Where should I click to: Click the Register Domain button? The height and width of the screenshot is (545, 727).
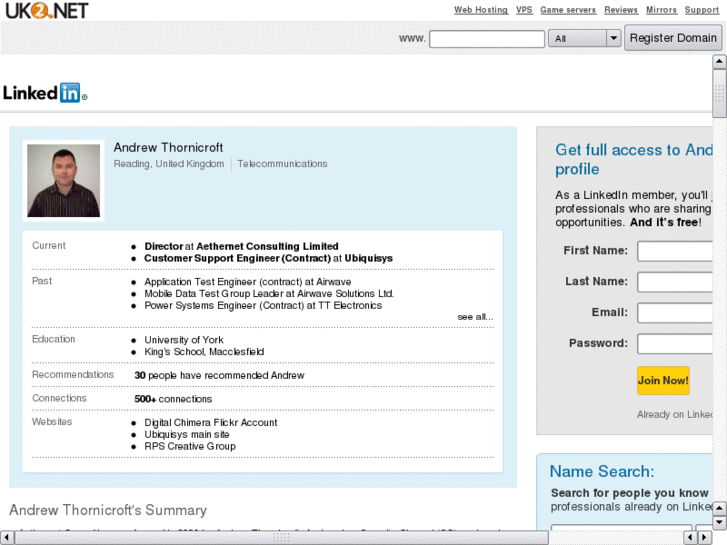pos(673,38)
